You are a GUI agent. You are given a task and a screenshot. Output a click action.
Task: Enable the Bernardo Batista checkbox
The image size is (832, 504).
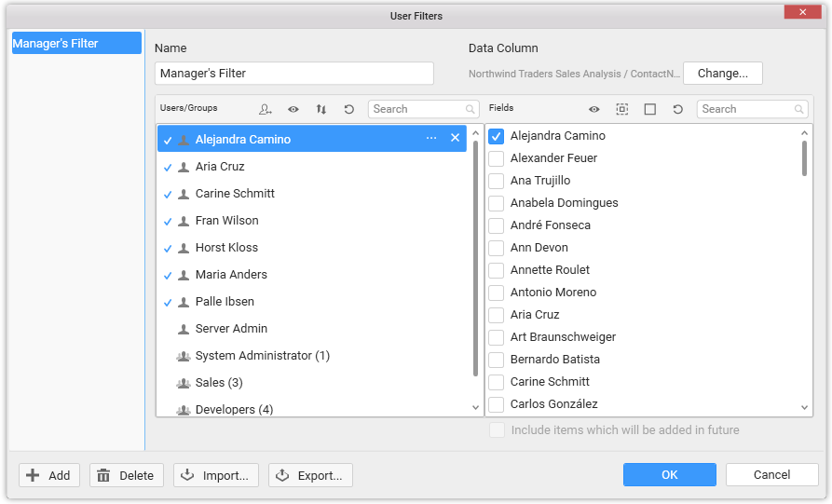coord(497,360)
